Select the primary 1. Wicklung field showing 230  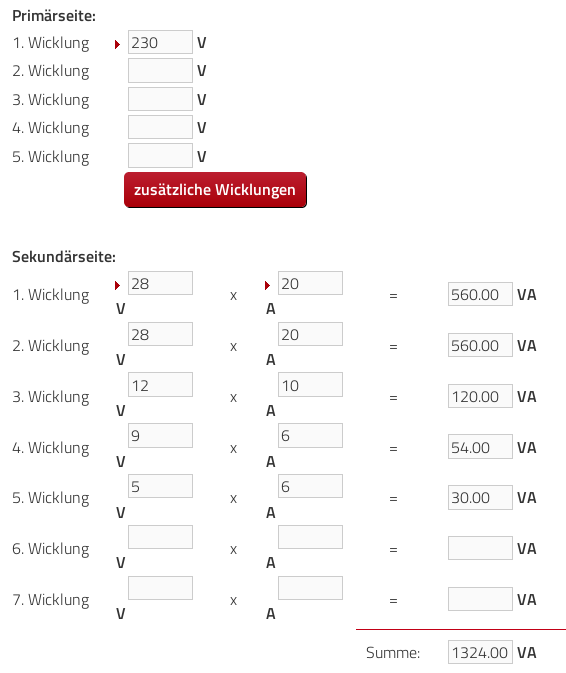(160, 42)
